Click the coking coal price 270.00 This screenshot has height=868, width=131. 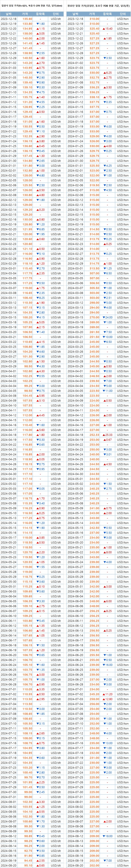(94, 317)
